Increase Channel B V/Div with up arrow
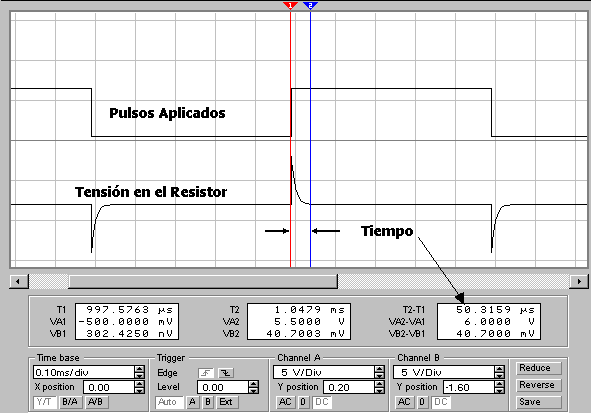The width and height of the screenshot is (591, 413). coord(499,369)
